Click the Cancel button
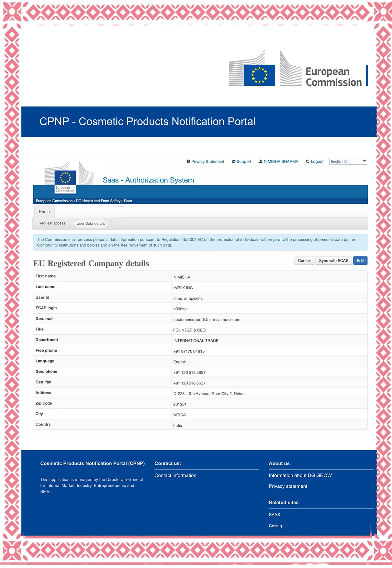Image resolution: width=392 pixels, height=568 pixels. tap(304, 261)
